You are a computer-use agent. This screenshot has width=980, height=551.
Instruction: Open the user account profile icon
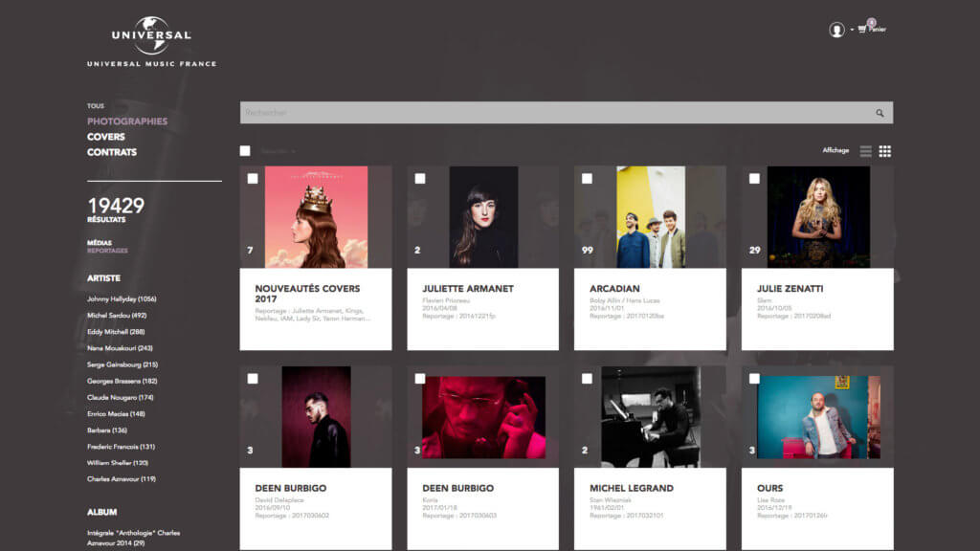click(836, 30)
